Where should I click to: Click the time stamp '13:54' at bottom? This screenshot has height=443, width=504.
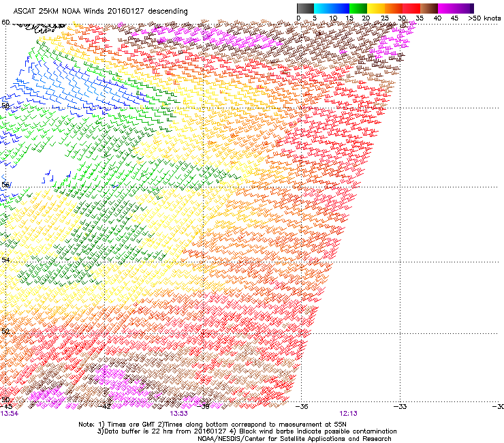10,414
